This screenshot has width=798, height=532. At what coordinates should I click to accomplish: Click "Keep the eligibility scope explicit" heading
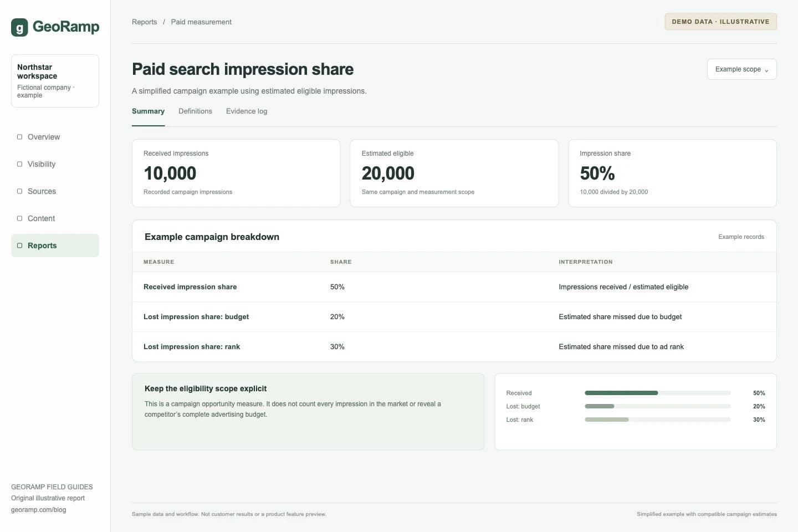pos(206,389)
